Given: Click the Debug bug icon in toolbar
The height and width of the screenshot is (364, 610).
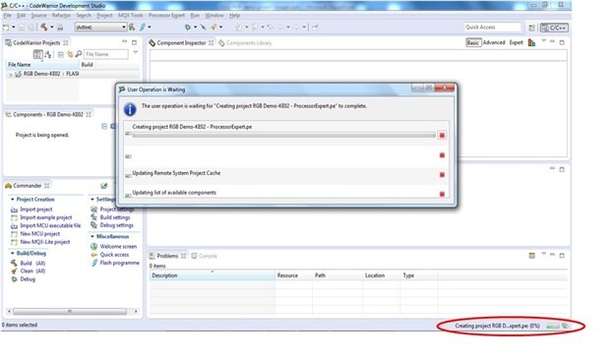Looking at the screenshot, I should (188, 28).
